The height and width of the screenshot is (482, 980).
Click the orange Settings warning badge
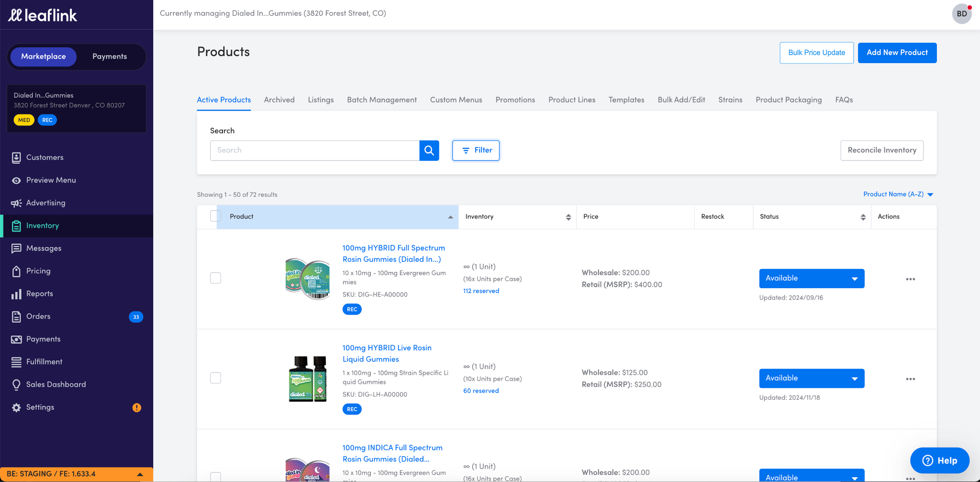137,408
